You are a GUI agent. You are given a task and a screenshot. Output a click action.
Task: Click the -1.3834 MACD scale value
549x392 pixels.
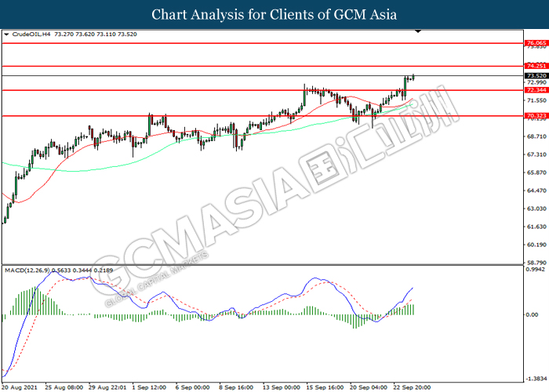pyautogui.click(x=536, y=377)
